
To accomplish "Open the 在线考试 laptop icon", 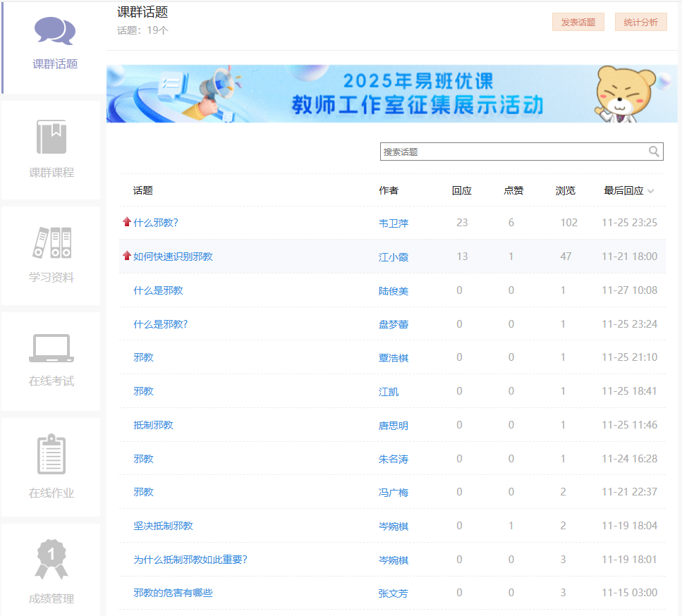I will [x=51, y=348].
